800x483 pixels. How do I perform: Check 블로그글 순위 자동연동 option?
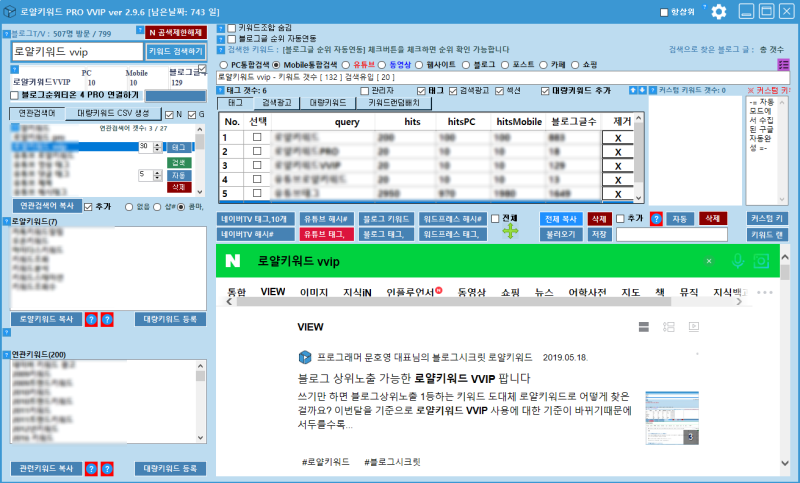pos(232,39)
